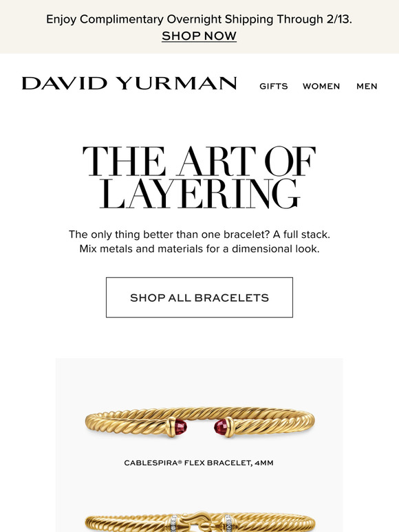Click the SHOP ALL BRACELETS button
The width and height of the screenshot is (399, 532).
(199, 298)
